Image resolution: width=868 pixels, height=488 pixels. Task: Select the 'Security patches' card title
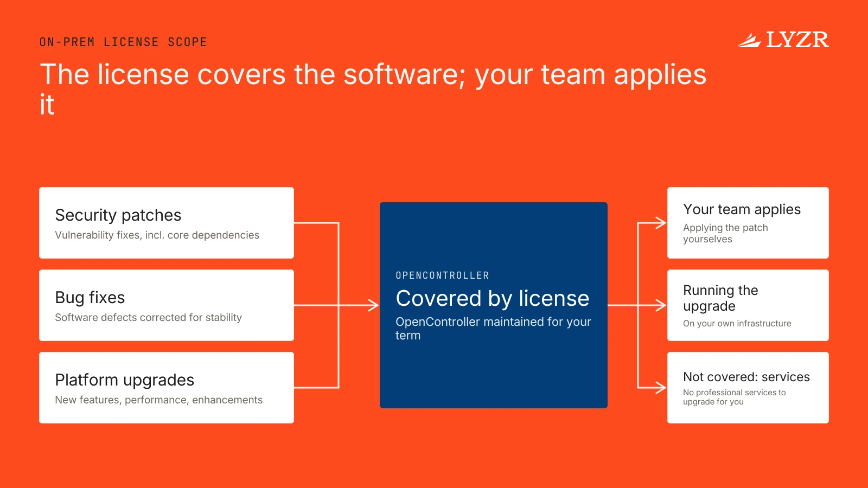118,215
